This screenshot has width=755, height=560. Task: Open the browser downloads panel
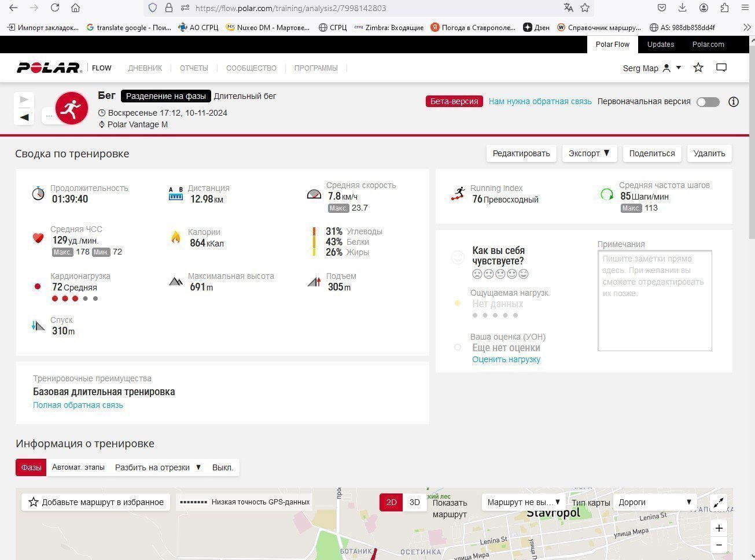point(683,8)
